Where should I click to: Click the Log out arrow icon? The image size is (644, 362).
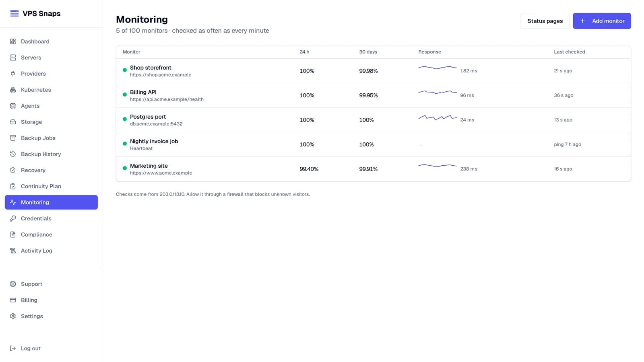pyautogui.click(x=13, y=348)
